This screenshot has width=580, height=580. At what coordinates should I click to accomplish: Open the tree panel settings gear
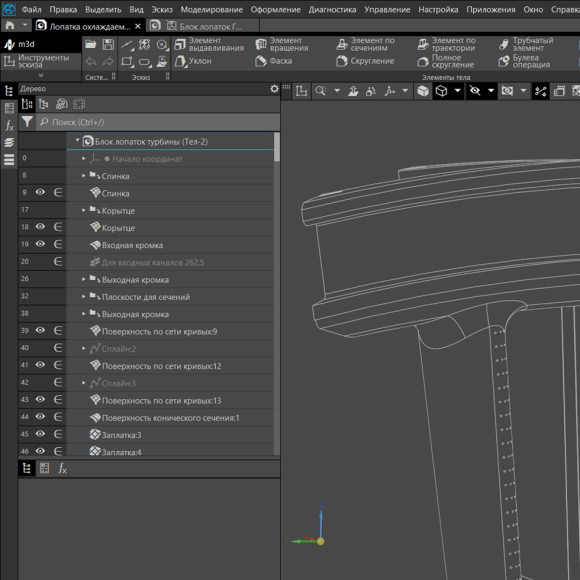(274, 89)
